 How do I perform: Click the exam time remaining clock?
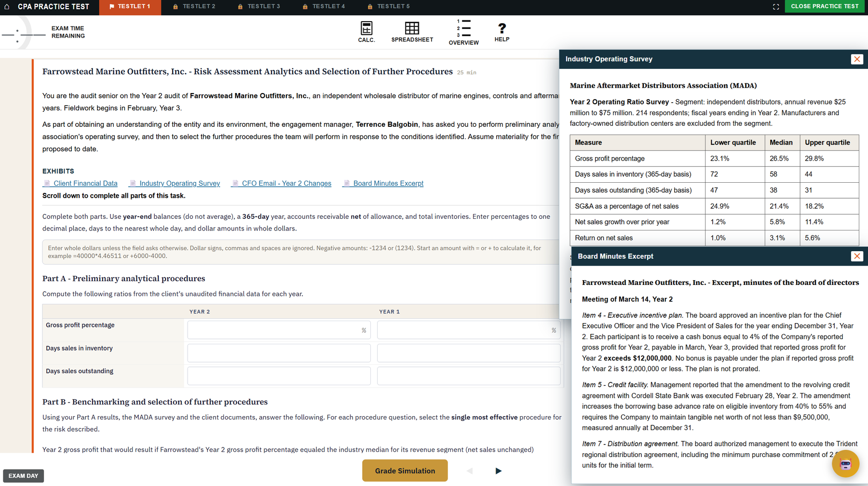[x=17, y=35]
